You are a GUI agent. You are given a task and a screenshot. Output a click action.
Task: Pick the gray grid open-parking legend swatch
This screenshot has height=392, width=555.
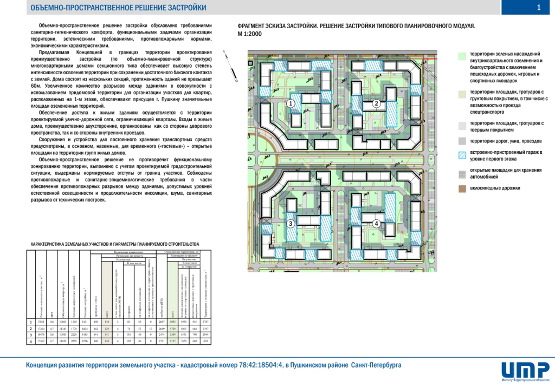coord(462,174)
